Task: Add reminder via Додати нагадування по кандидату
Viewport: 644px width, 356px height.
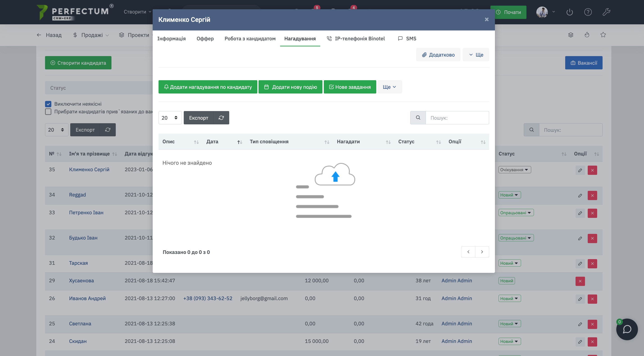Action: point(208,87)
